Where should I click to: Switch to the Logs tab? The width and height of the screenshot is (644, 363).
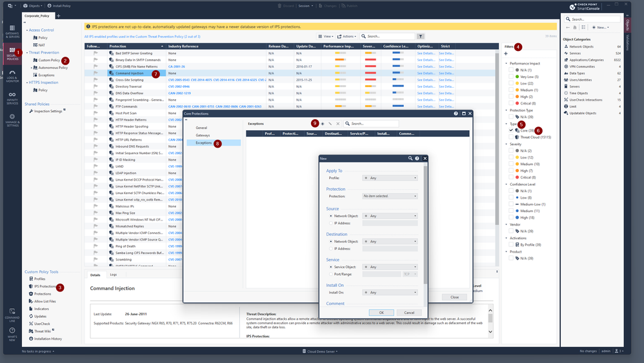pos(113,275)
